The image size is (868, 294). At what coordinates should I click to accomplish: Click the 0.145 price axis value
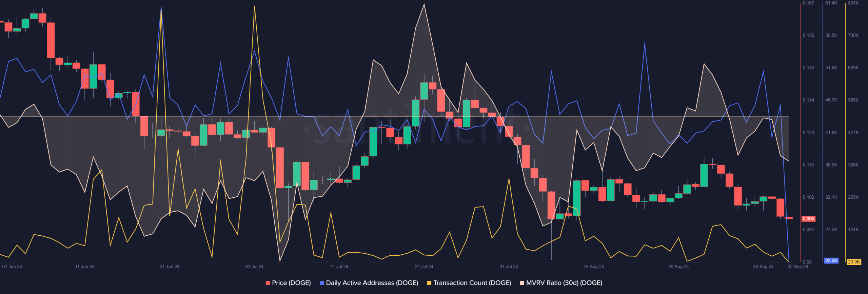pyautogui.click(x=808, y=68)
